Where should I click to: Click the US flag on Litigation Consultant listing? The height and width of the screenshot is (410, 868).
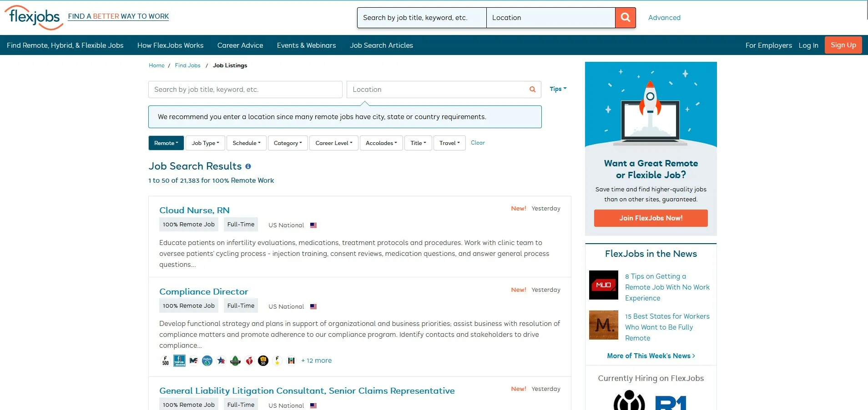(x=313, y=405)
